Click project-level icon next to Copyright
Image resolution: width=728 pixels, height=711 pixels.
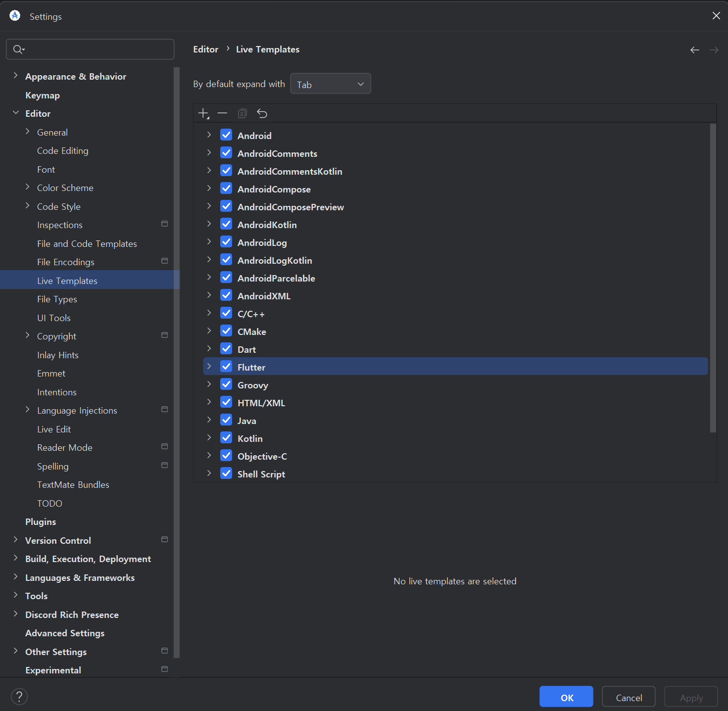[165, 335]
